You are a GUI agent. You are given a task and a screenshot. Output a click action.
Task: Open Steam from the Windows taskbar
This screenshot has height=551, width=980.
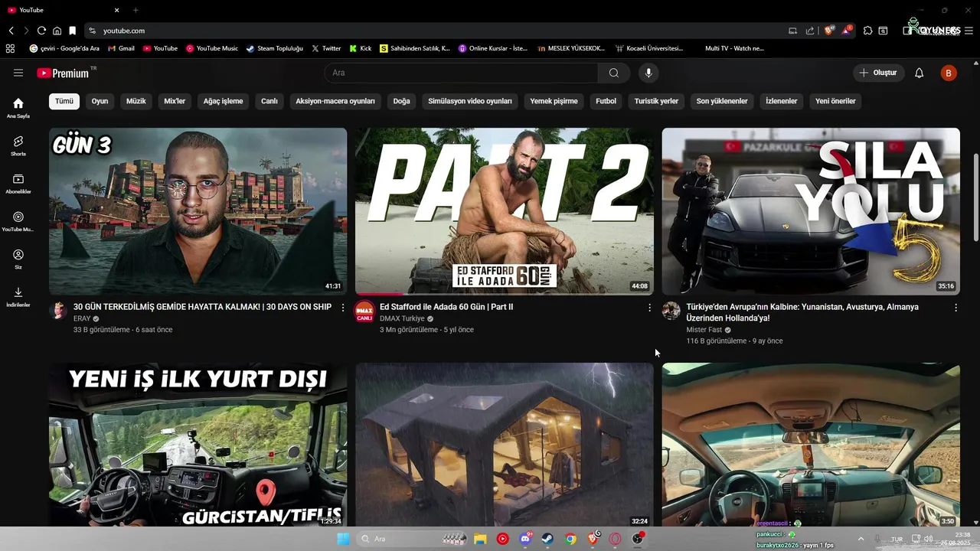[547, 539]
